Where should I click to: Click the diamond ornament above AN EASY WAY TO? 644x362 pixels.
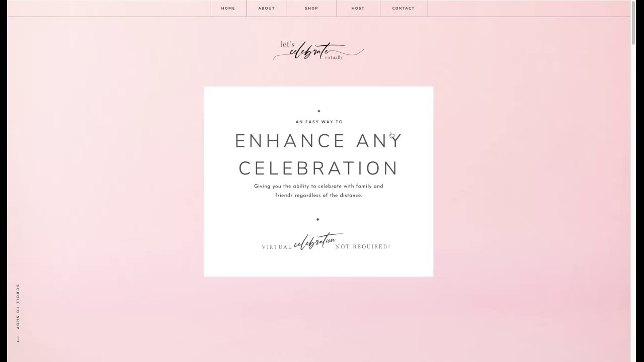(318, 111)
